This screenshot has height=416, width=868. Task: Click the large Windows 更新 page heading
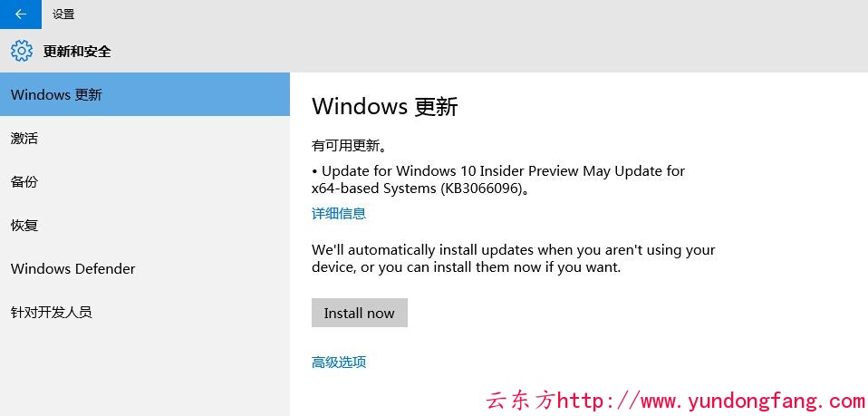click(x=385, y=106)
